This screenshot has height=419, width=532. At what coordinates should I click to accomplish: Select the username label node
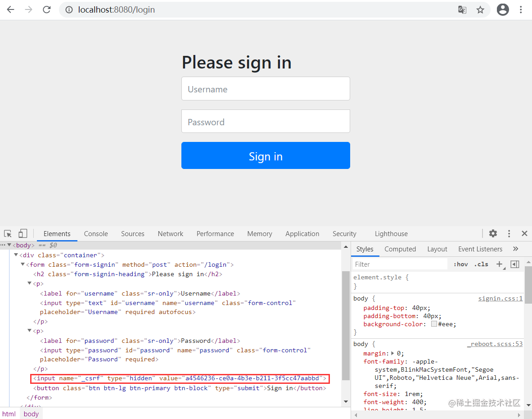(140, 293)
